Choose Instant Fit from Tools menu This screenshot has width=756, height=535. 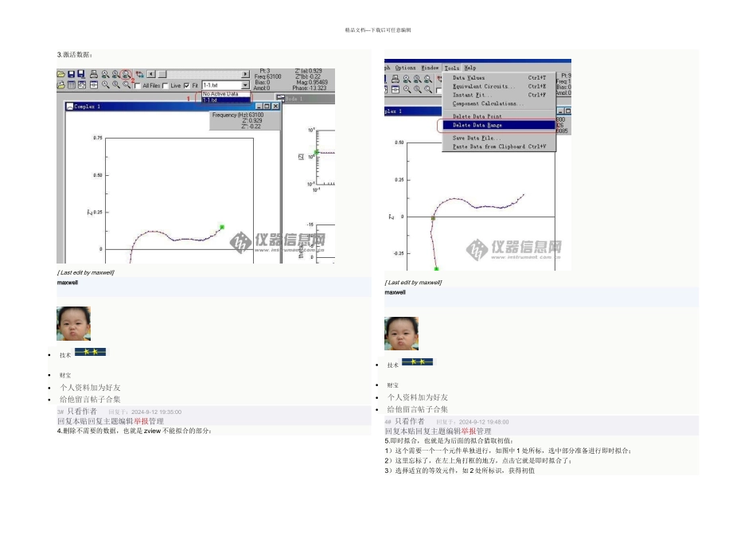(x=499, y=95)
